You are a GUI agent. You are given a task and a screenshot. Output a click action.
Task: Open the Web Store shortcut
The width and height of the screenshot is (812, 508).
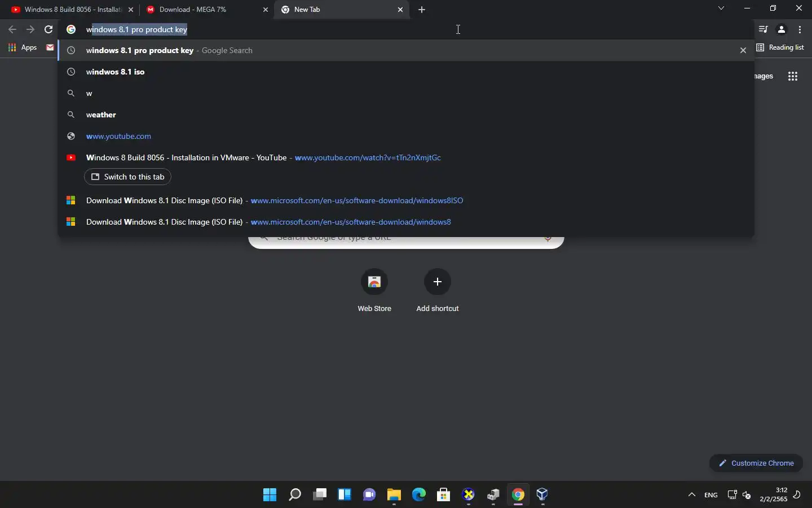(374, 291)
